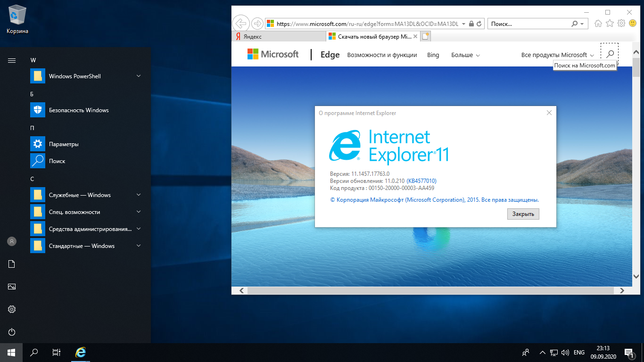Screen dimensions: 644x362
Task: Expand Все продукты Microsoft dropdown
Action: pos(558,55)
